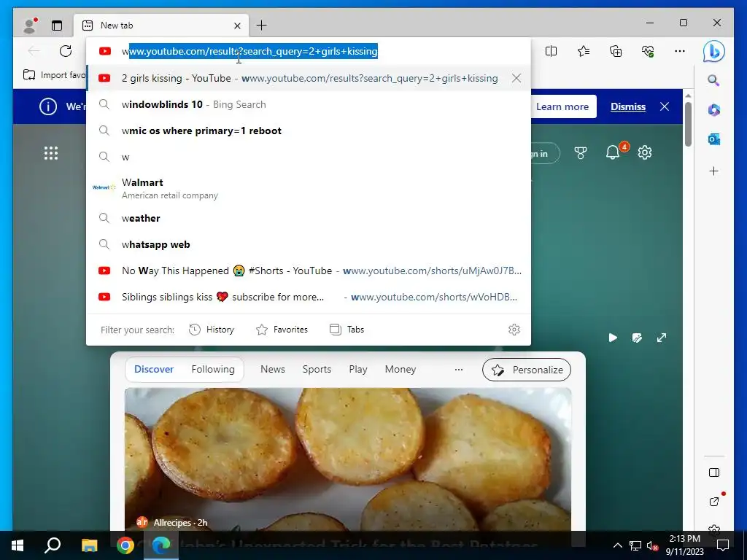Open Outlook sidebar icon
747x560 pixels.
(x=713, y=139)
